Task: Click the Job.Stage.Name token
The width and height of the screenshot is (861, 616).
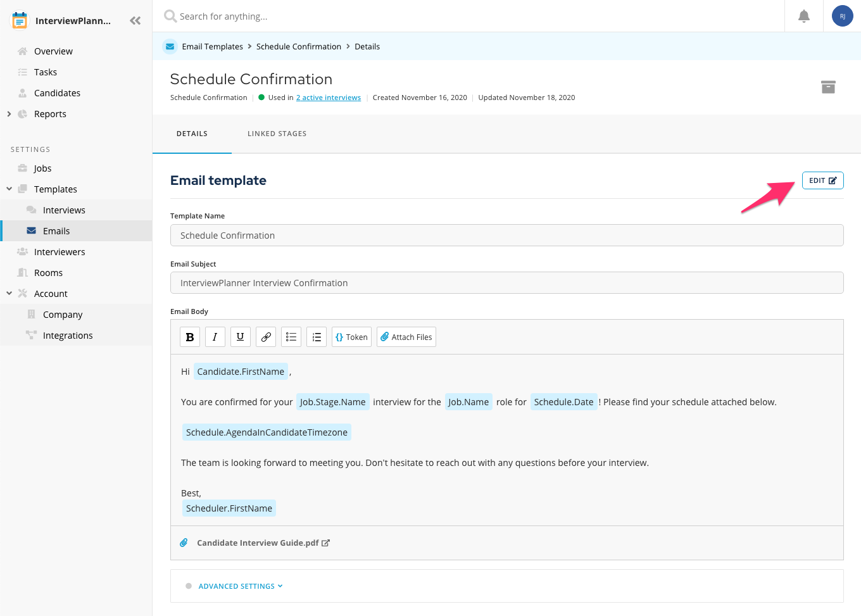Action: coord(333,402)
